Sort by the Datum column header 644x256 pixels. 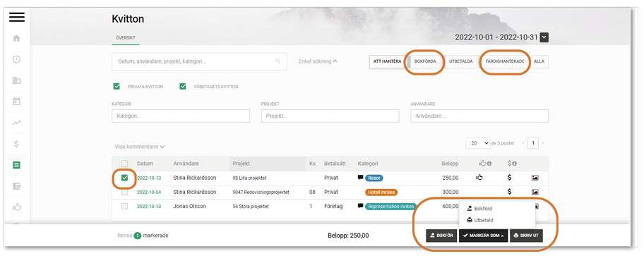click(145, 164)
